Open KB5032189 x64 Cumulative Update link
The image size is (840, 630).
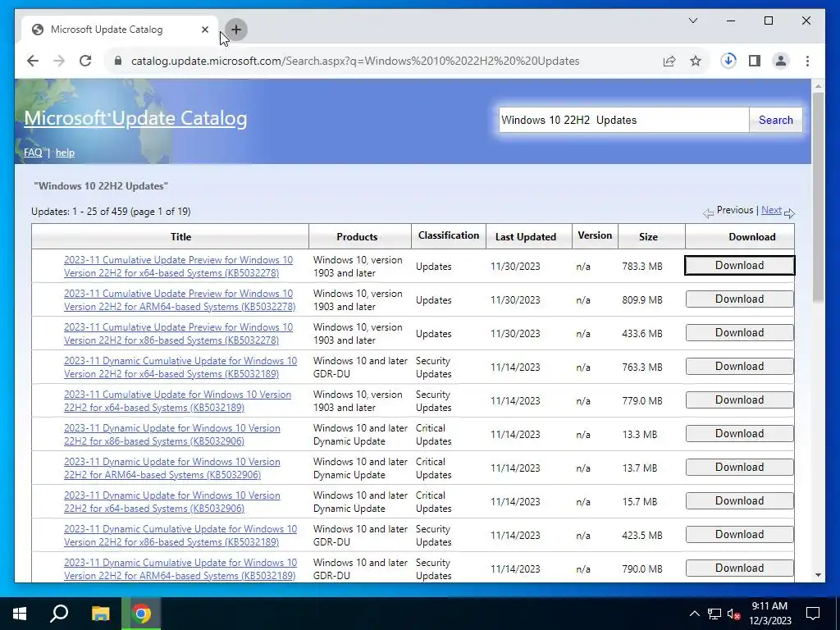(x=177, y=400)
